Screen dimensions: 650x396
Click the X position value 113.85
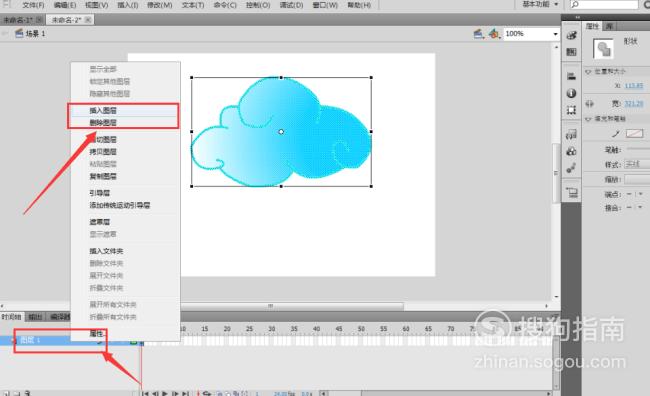[634, 86]
